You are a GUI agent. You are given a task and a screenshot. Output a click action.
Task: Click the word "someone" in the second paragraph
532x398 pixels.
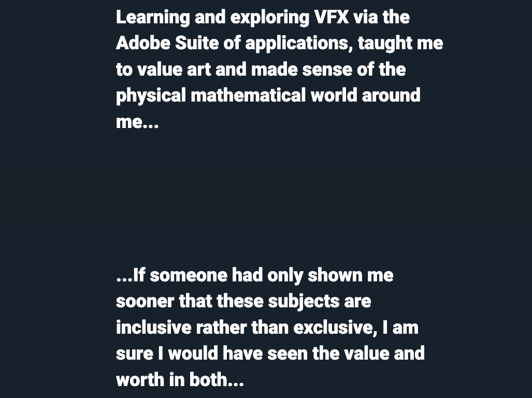tap(189, 275)
